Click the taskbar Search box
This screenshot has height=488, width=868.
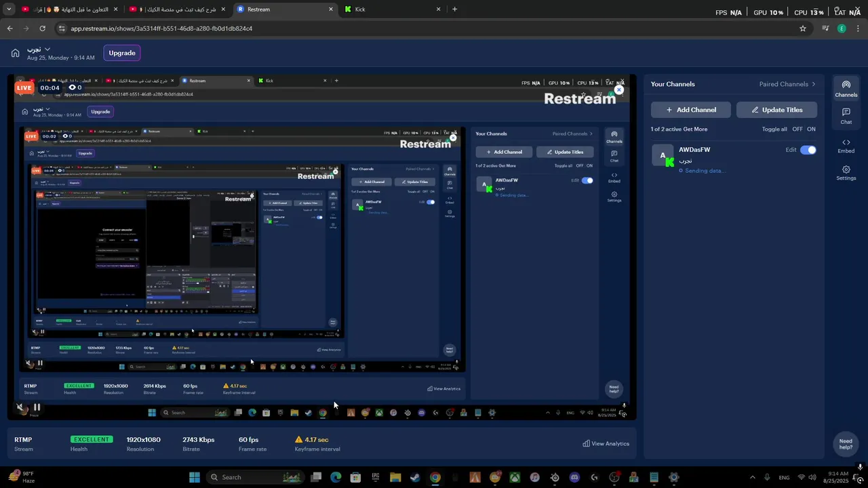(255, 477)
